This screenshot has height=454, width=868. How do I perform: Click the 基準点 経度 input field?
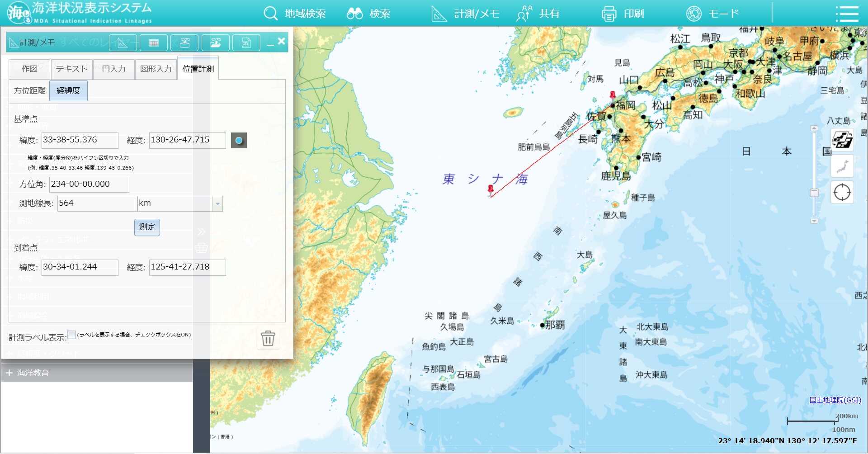188,140
